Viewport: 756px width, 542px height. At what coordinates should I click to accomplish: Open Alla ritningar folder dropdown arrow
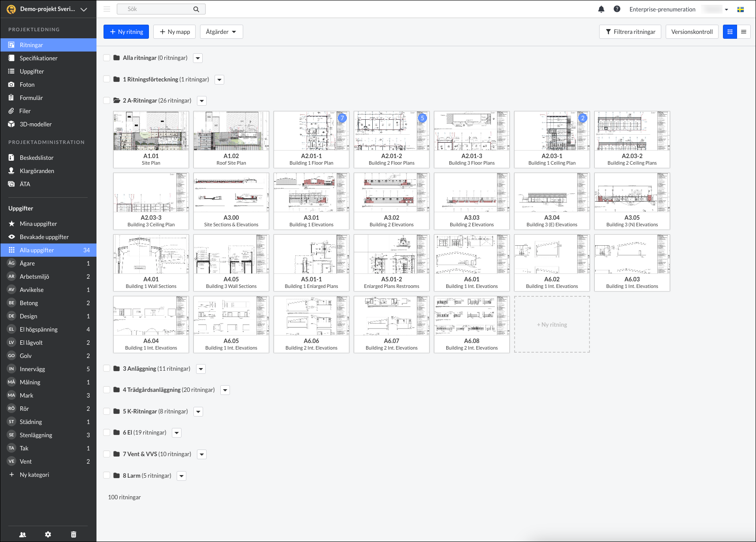point(198,58)
